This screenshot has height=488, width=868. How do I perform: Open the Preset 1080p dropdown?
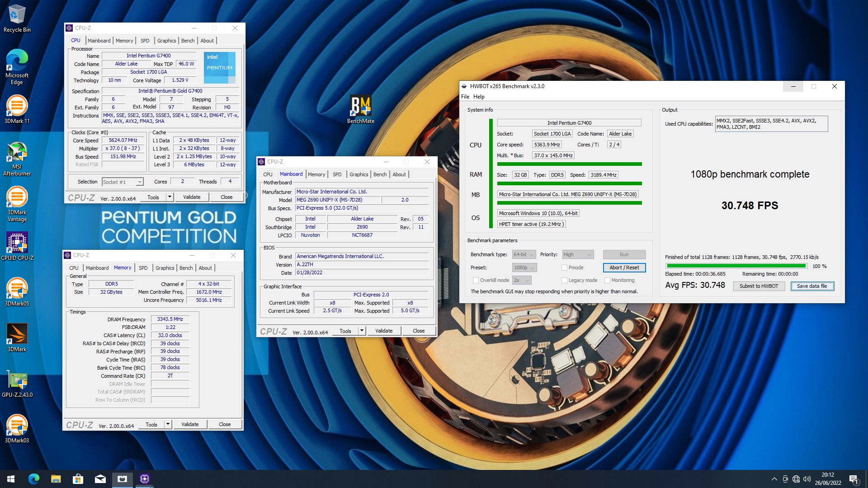tap(524, 267)
